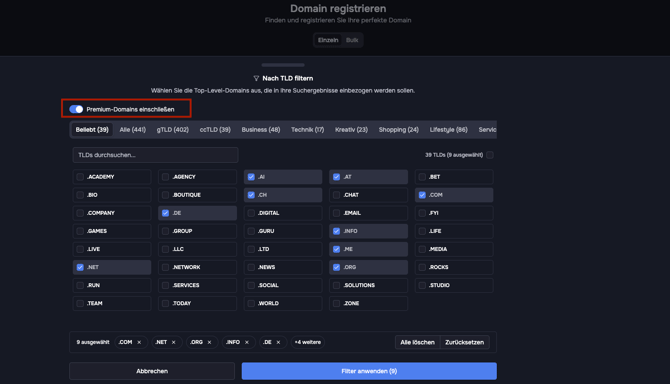Check the .SOLUTIONS checkbox
This screenshot has height=384, width=670.
point(337,285)
